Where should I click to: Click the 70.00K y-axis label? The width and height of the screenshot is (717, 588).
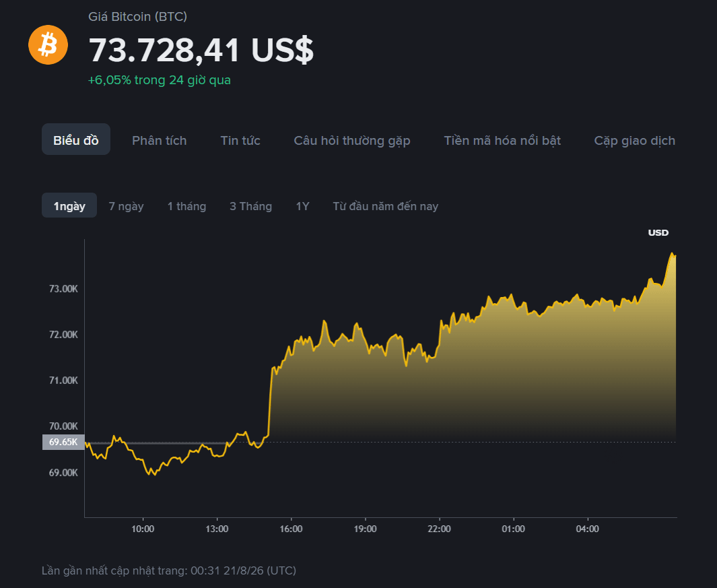[63, 426]
